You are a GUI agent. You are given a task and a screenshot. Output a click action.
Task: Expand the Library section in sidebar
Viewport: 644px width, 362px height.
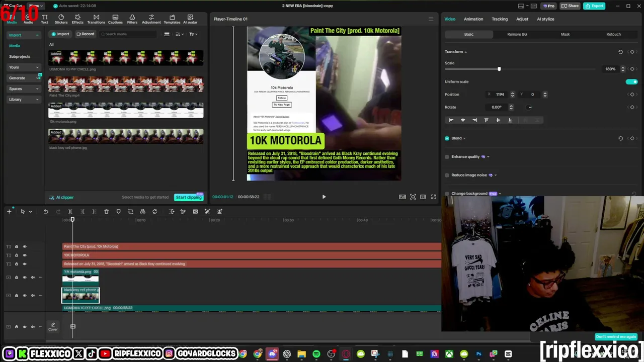click(x=37, y=100)
